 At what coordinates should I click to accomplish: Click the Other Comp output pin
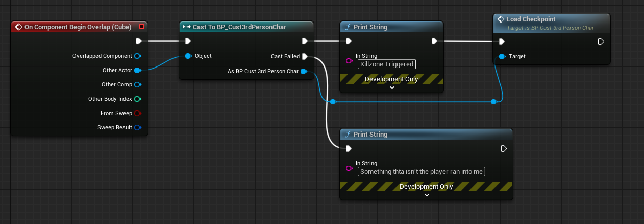pos(137,84)
